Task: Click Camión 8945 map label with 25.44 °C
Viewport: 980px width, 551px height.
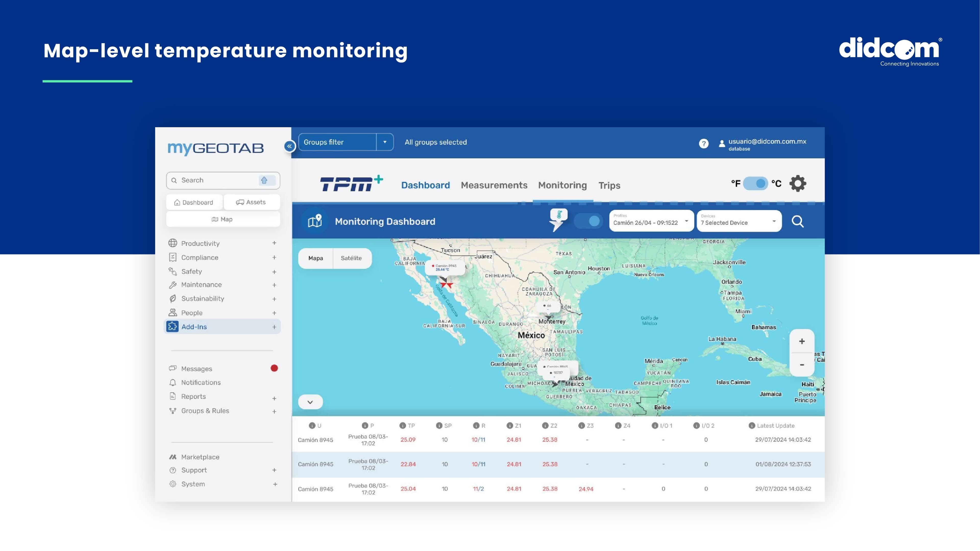Action: [x=445, y=267]
